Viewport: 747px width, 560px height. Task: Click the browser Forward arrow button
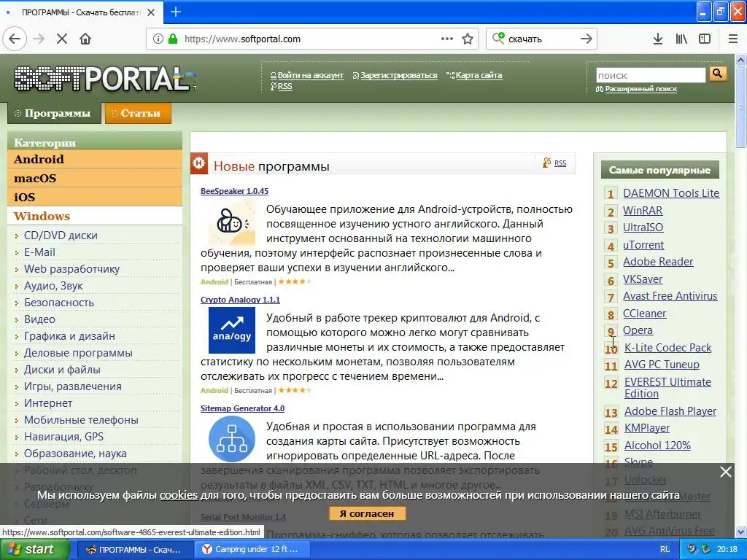39,39
